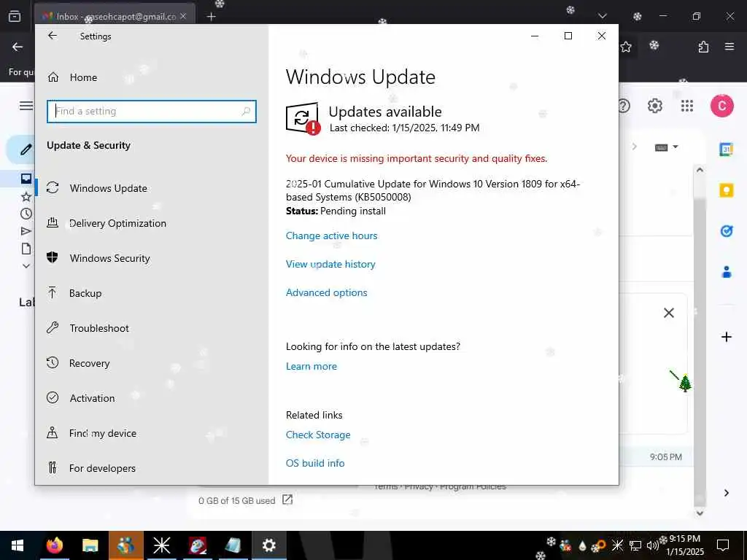Click Gmail Compose pencil button
This screenshot has height=560, width=747.
26,149
